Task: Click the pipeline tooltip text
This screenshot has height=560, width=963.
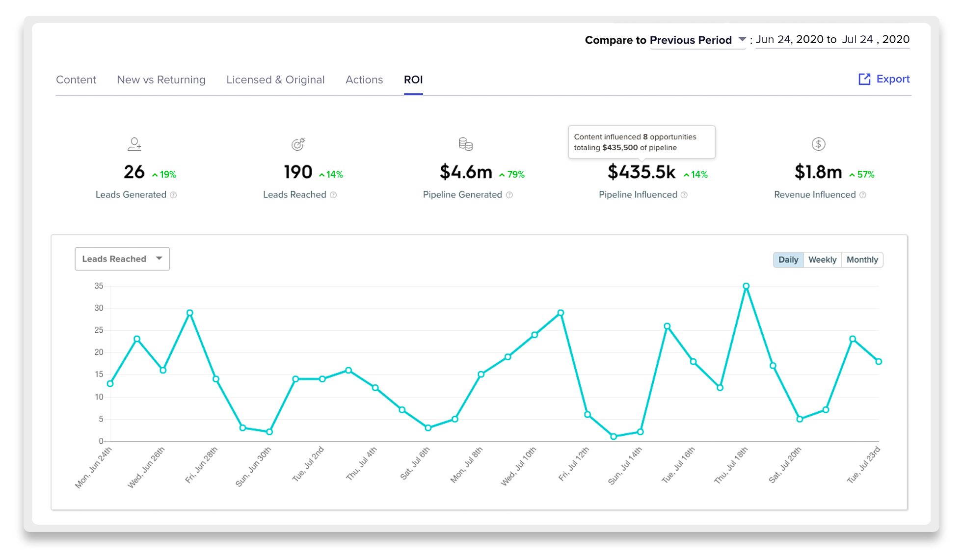Action: pos(635,142)
